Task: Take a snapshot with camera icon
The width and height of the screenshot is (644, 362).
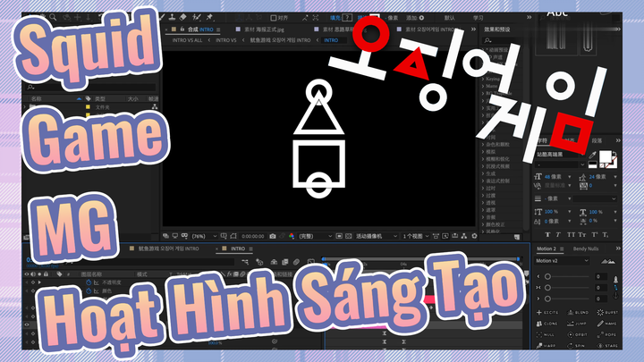Action: click(x=273, y=236)
